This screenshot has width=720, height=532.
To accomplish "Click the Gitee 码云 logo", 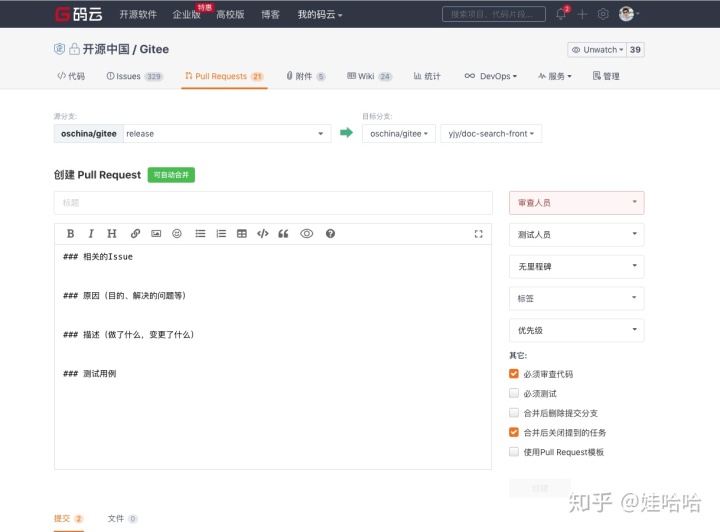I will point(79,14).
